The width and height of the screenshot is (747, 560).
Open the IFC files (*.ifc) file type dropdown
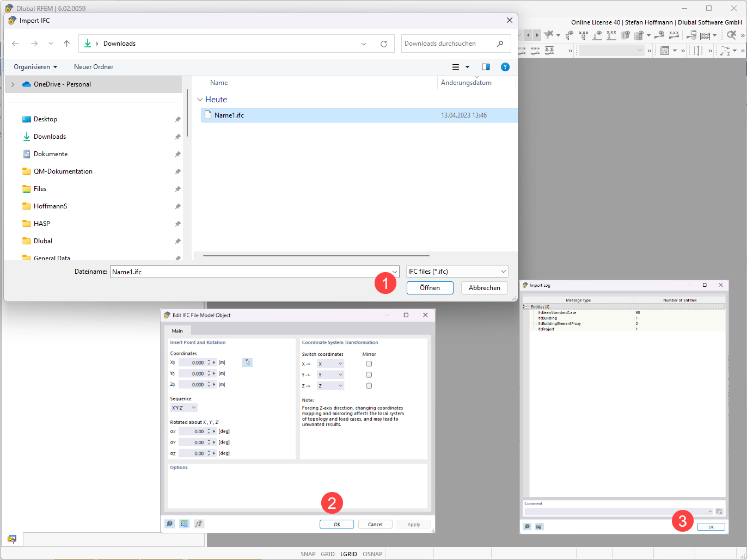point(457,272)
